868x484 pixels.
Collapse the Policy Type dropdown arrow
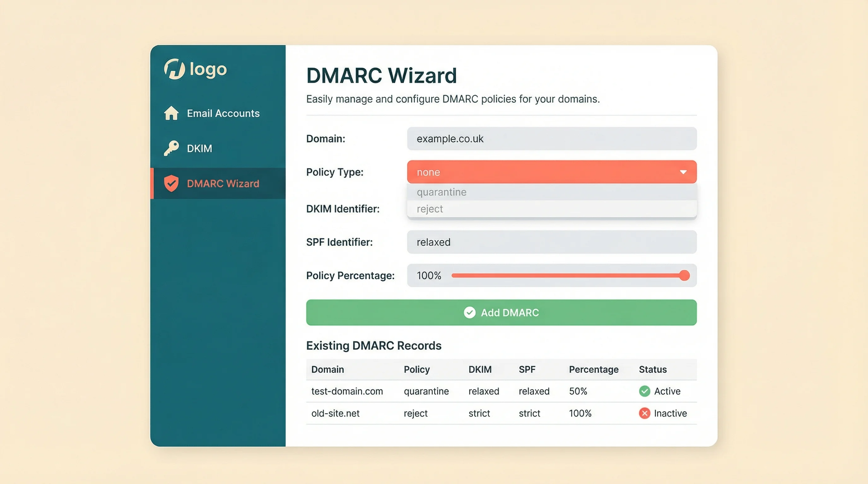683,172
